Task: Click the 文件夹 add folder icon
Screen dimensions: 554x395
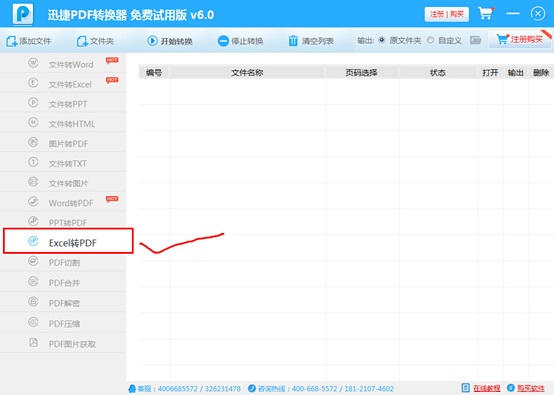Action: point(82,41)
